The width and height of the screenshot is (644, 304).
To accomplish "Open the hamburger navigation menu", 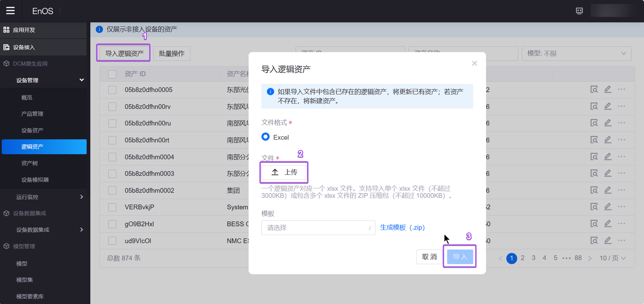I will 10,11.
